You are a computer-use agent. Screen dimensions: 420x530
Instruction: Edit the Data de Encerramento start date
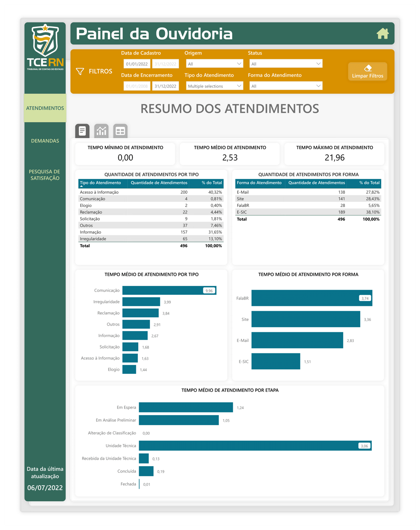tap(137, 86)
